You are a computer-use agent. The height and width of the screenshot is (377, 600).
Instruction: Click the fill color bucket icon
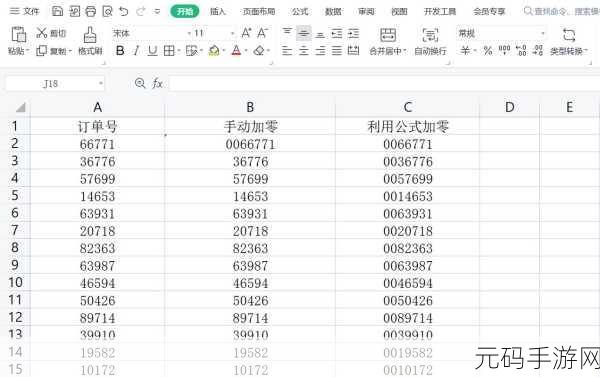[214, 51]
